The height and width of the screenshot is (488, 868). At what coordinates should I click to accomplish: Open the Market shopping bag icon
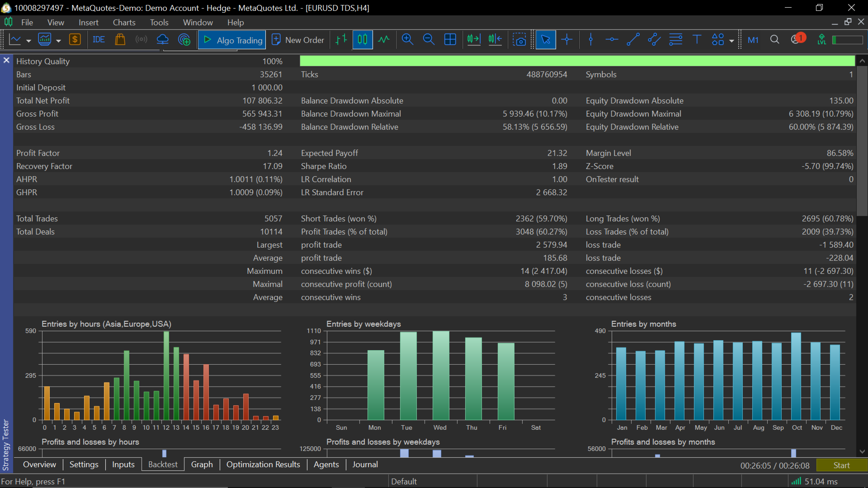(120, 40)
